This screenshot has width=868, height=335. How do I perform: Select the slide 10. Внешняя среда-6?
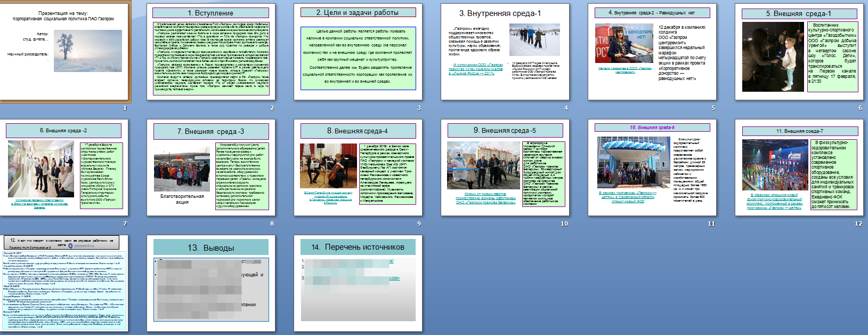click(x=652, y=168)
